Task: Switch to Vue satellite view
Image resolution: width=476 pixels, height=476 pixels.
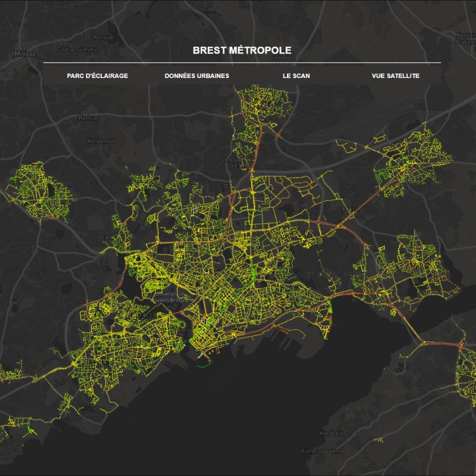Action: click(395, 76)
